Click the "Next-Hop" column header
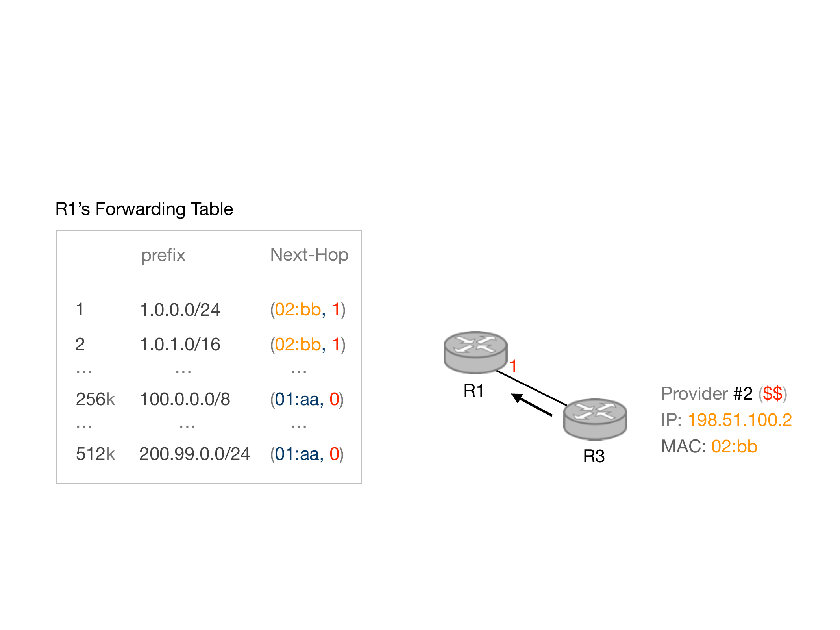 [x=309, y=255]
